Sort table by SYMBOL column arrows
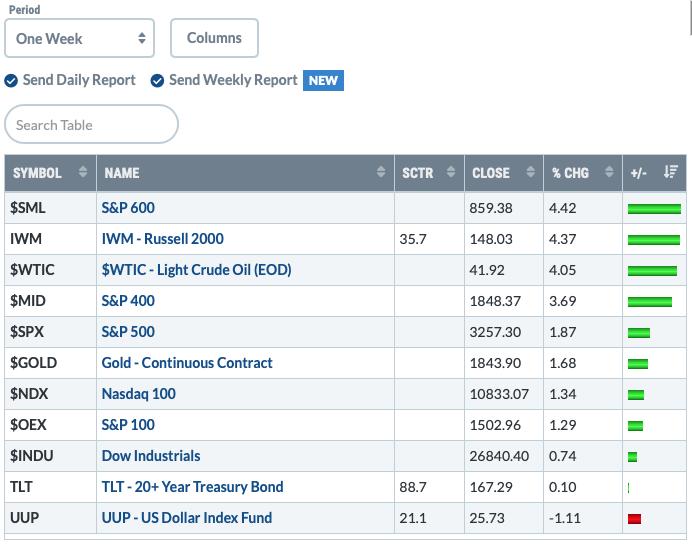The height and width of the screenshot is (544, 692). click(83, 172)
